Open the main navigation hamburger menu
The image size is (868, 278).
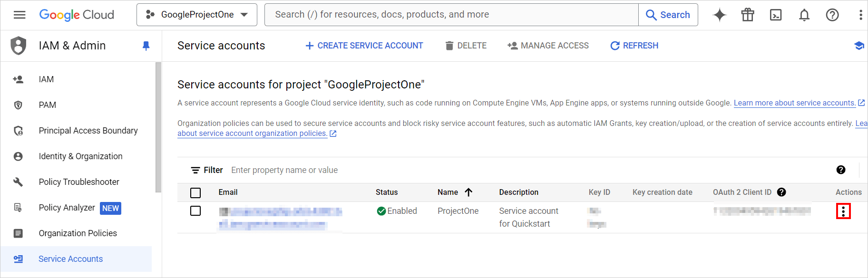coord(20,15)
